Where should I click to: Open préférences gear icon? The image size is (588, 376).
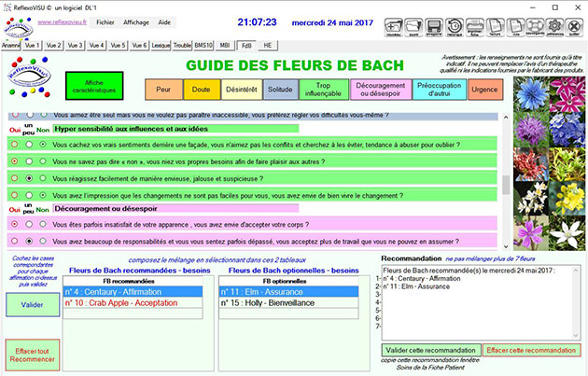click(x=555, y=27)
